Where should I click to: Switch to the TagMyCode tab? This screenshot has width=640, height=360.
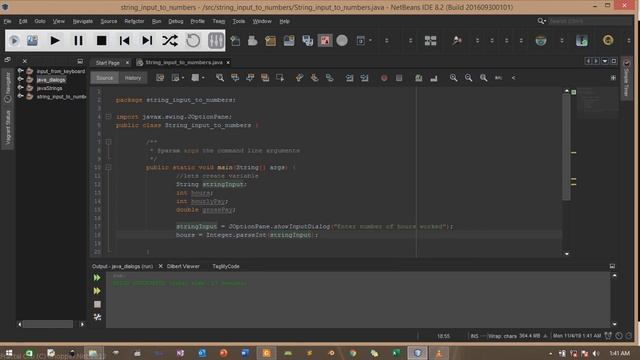point(226,267)
